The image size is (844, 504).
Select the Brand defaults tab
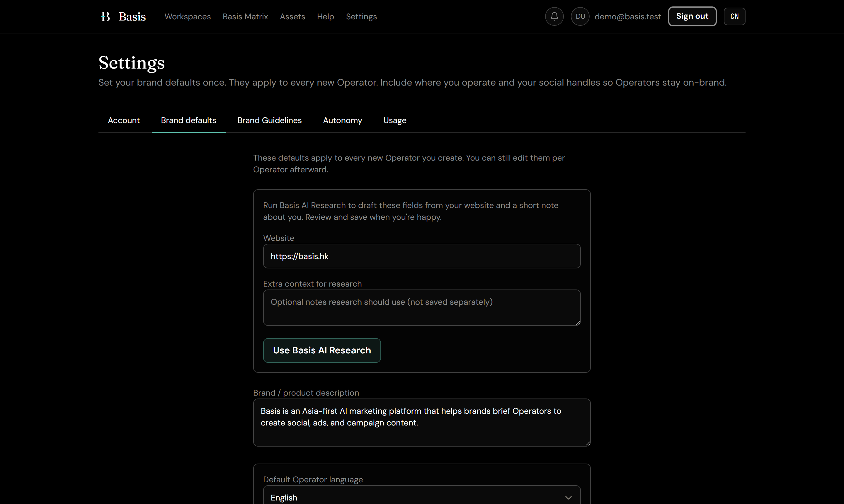tap(188, 120)
